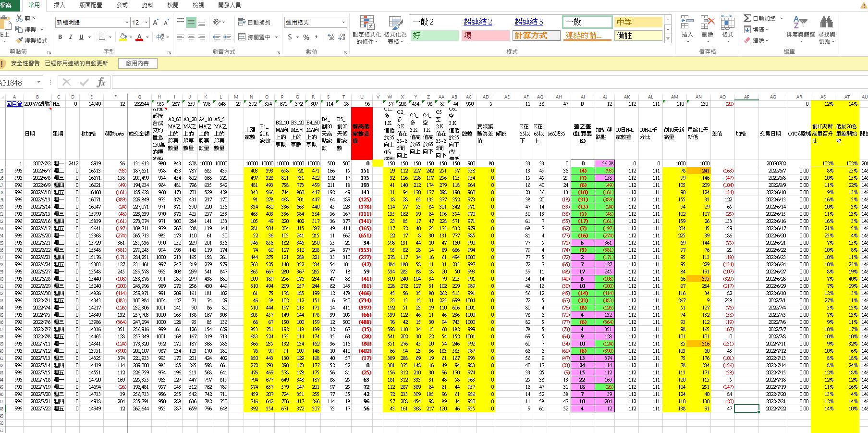Click the cell borders icon

[x=102, y=37]
